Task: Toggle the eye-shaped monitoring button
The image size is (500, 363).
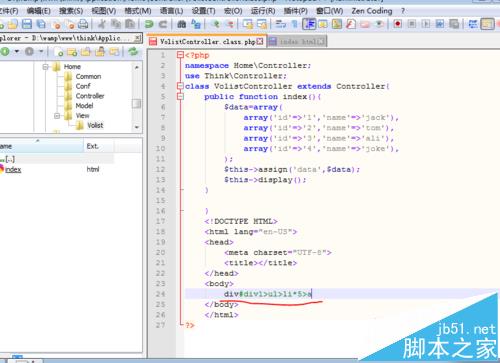Action: click(x=379, y=24)
